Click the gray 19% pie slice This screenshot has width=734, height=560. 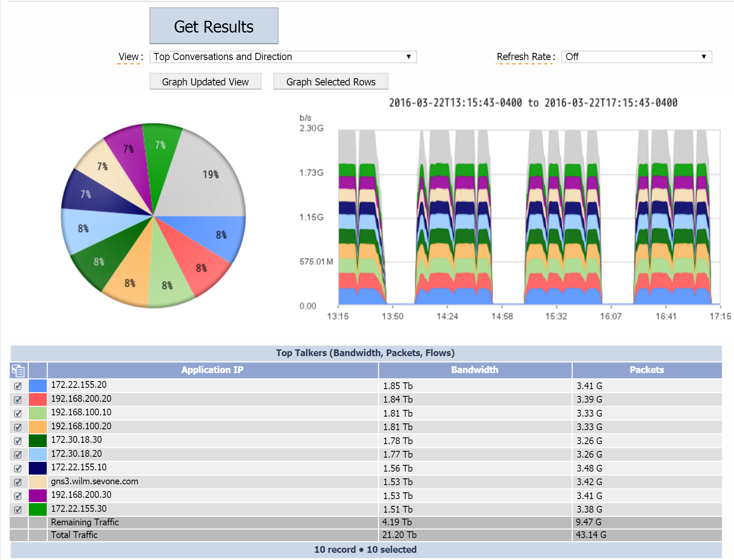pyautogui.click(x=205, y=178)
